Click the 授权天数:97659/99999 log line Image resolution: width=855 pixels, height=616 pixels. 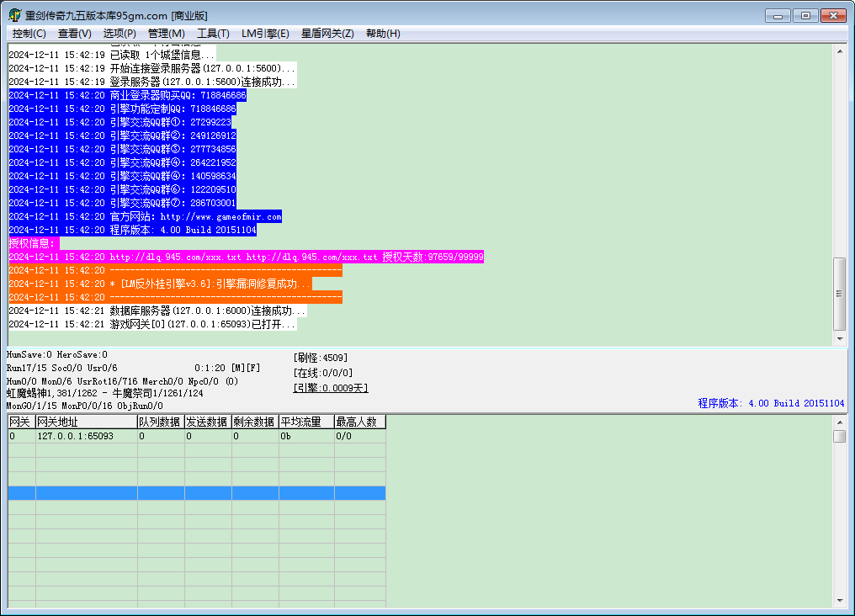(x=246, y=257)
